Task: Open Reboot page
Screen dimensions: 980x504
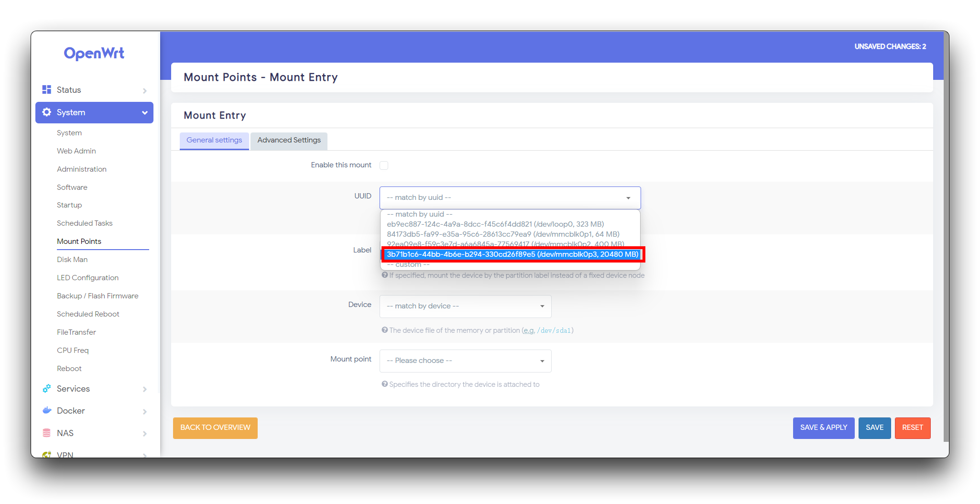Action: [x=69, y=369]
